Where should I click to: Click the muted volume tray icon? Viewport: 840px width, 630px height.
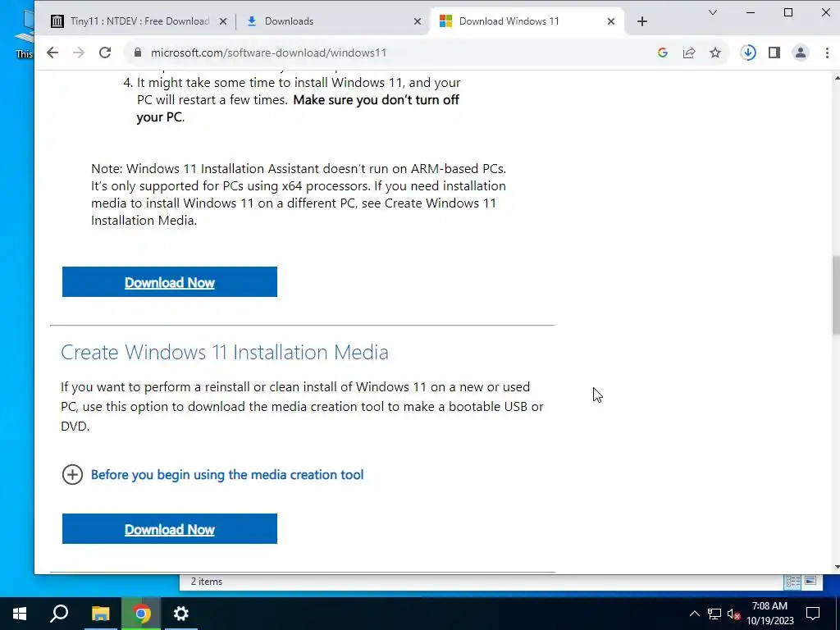pyautogui.click(x=734, y=614)
